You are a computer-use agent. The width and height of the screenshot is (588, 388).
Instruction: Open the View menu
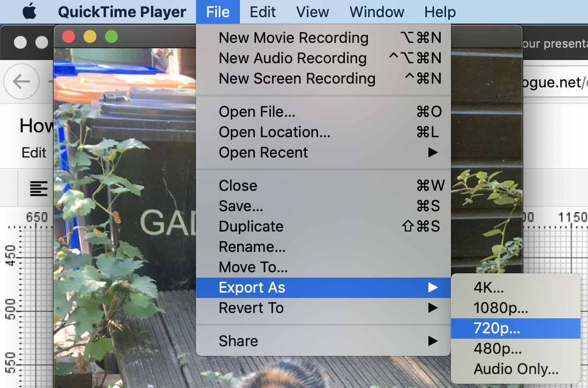tap(313, 12)
